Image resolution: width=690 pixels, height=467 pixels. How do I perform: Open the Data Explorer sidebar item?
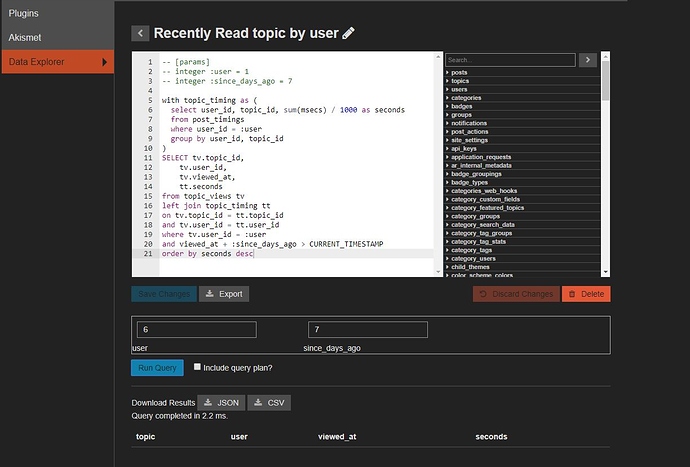58,62
